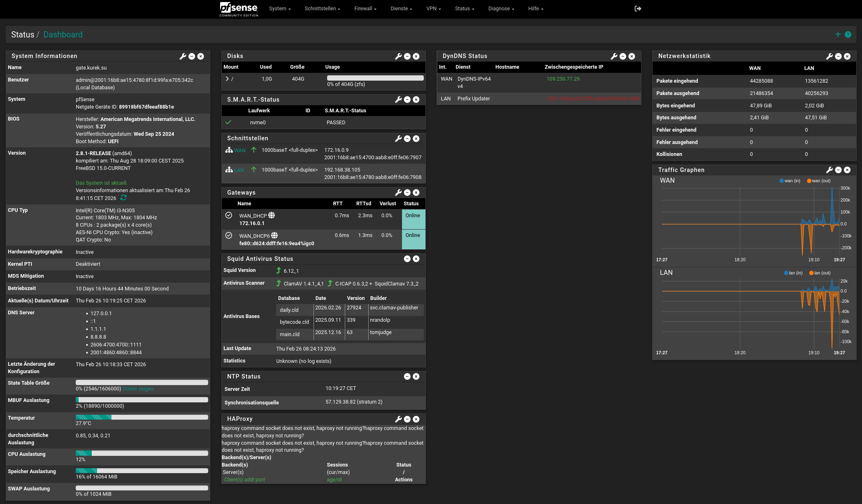The width and height of the screenshot is (862, 504).
Task: Toggle lan (out) legend series
Action: 820,273
